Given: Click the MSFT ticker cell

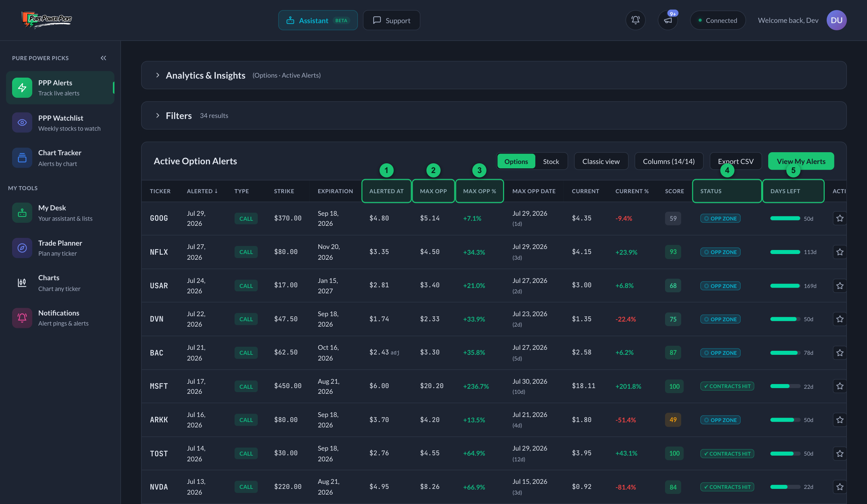Looking at the screenshot, I should point(159,386).
